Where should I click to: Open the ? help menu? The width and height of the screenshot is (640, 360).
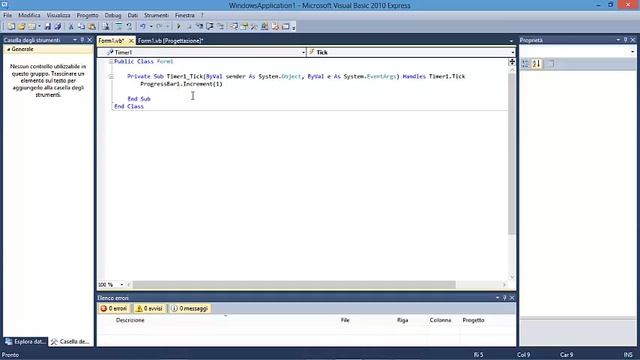(x=202, y=15)
